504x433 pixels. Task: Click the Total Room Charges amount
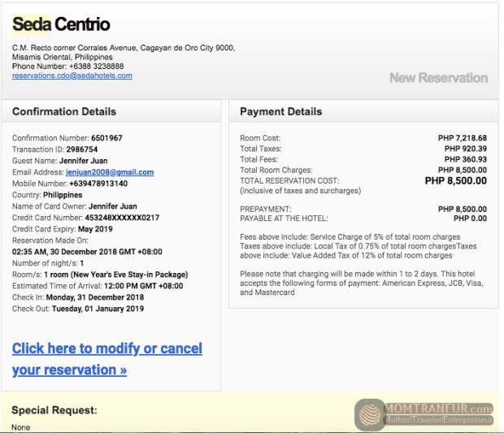point(463,170)
